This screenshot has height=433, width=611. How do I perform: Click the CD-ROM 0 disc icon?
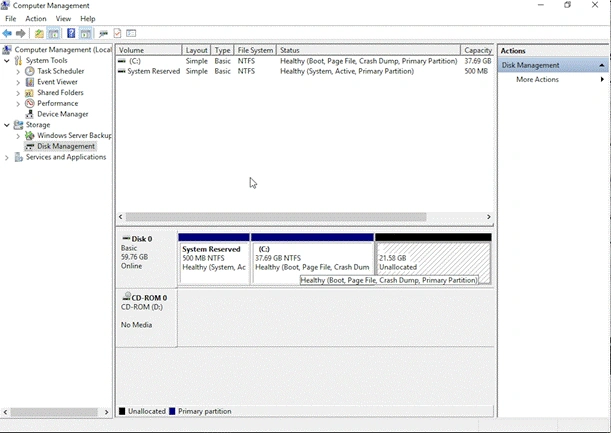(x=126, y=297)
